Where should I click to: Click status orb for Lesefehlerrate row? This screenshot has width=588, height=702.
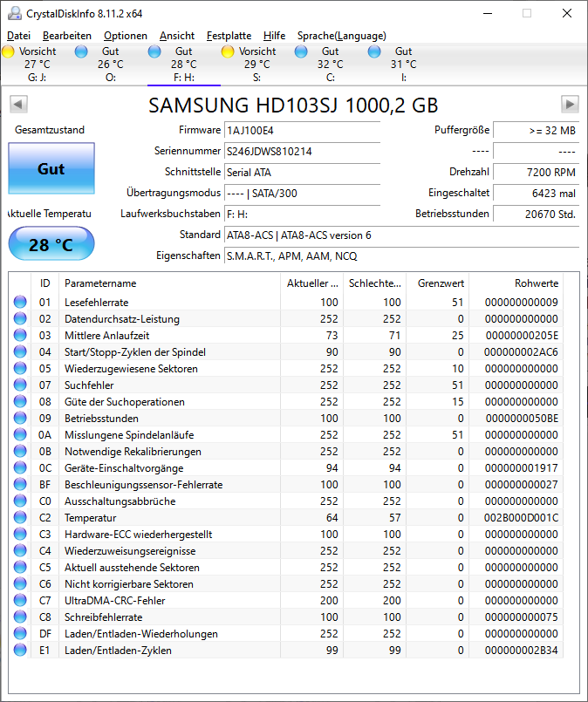pyautogui.click(x=20, y=303)
